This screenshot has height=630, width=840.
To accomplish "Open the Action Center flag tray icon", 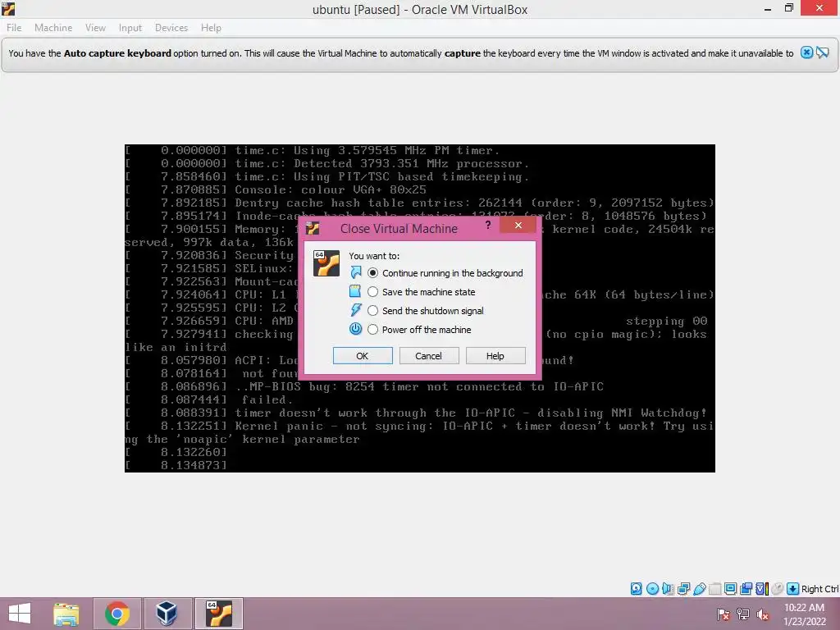I will (723, 614).
